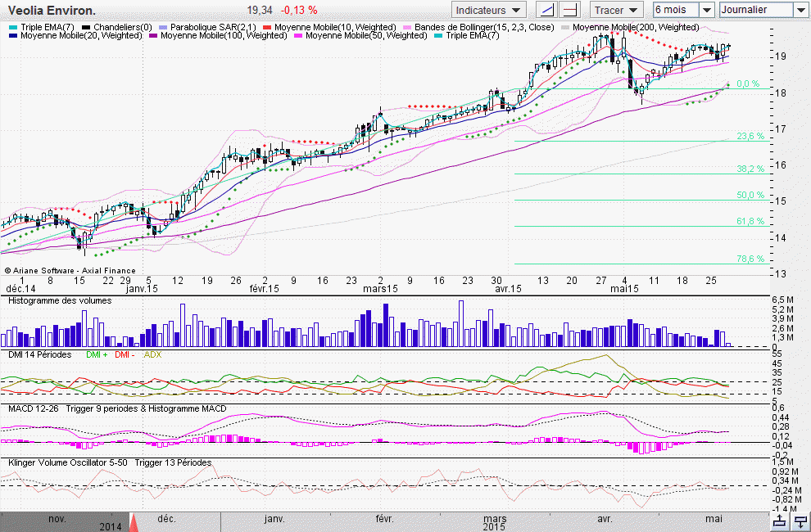The image size is (811, 532).
Task: Click the 38,2 % Fibonacci level label
Action: 750,169
